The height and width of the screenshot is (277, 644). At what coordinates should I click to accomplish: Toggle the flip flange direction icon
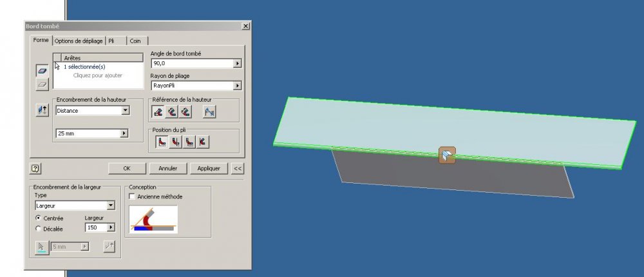pyautogui.click(x=43, y=110)
